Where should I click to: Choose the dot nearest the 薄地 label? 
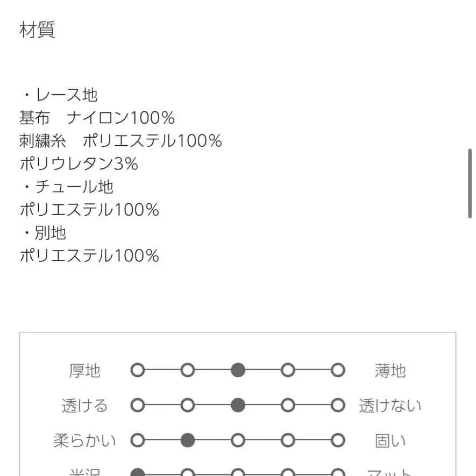tap(337, 370)
